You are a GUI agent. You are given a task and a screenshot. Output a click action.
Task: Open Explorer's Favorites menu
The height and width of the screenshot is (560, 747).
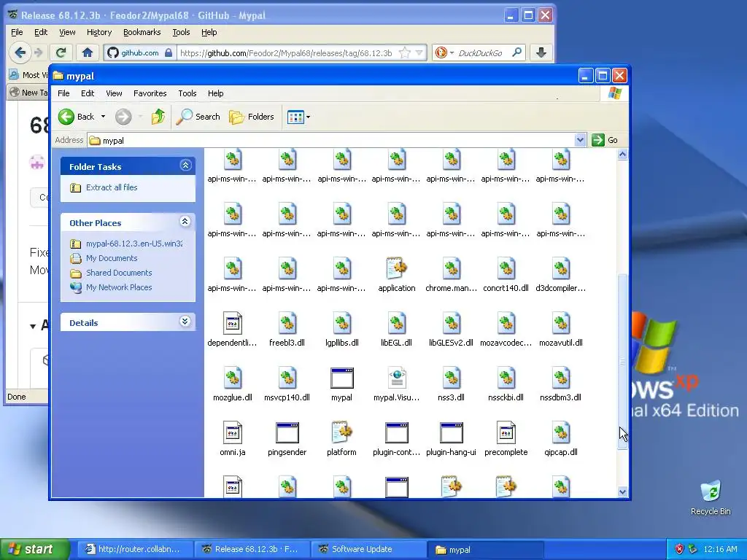click(x=150, y=93)
